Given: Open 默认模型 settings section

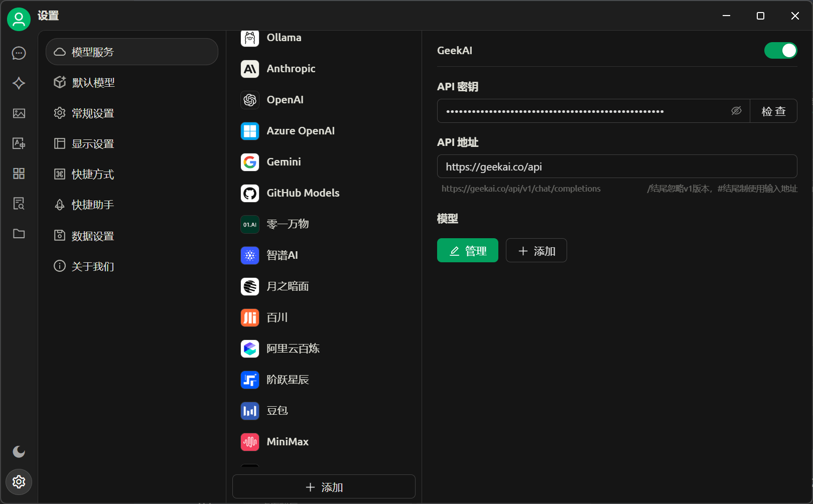Looking at the screenshot, I should 132,82.
